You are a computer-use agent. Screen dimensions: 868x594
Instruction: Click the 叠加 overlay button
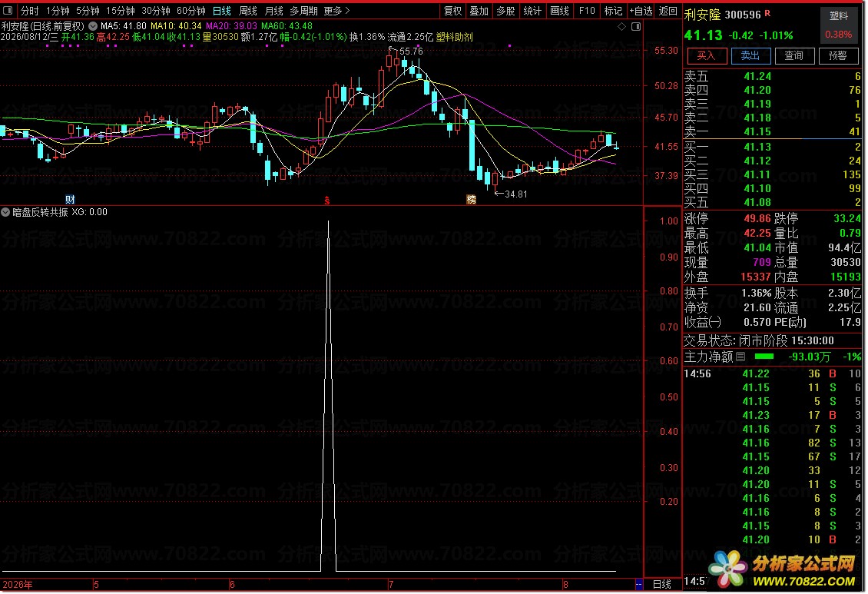coord(479,11)
